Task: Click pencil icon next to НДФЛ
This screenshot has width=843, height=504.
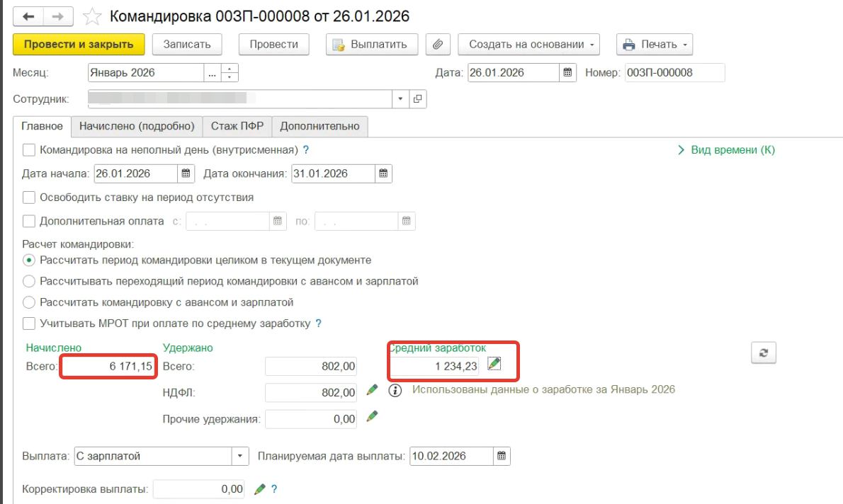Action: click(x=372, y=390)
